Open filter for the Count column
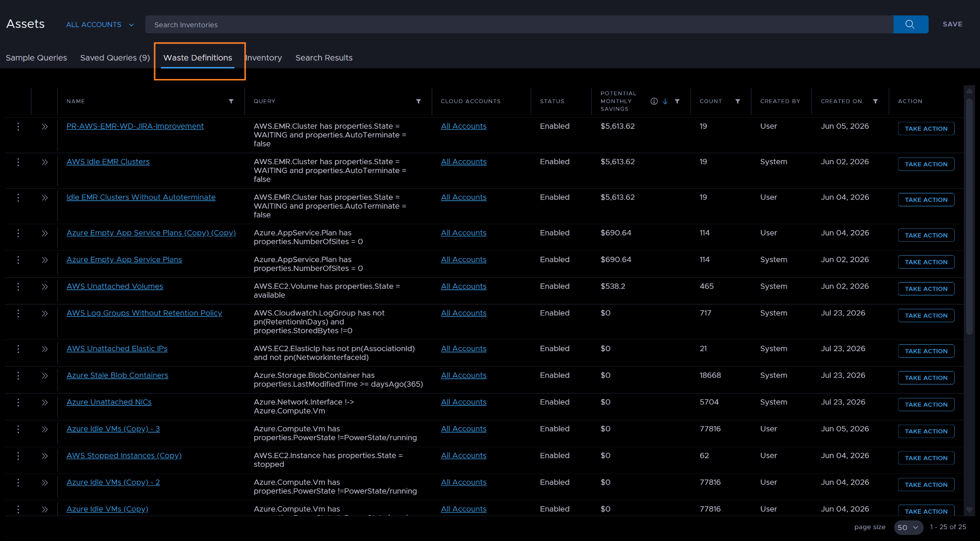This screenshot has height=541, width=980. point(738,101)
